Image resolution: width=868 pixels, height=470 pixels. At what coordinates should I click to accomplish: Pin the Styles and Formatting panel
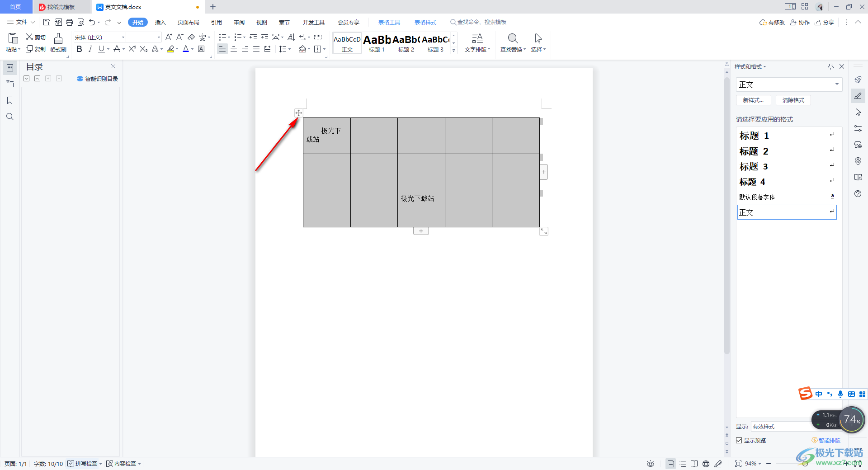(x=830, y=66)
